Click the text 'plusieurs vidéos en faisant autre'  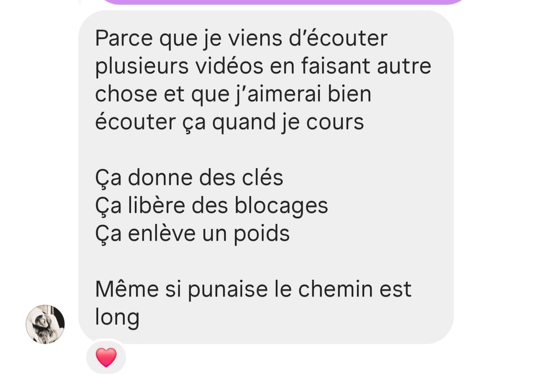tap(263, 66)
